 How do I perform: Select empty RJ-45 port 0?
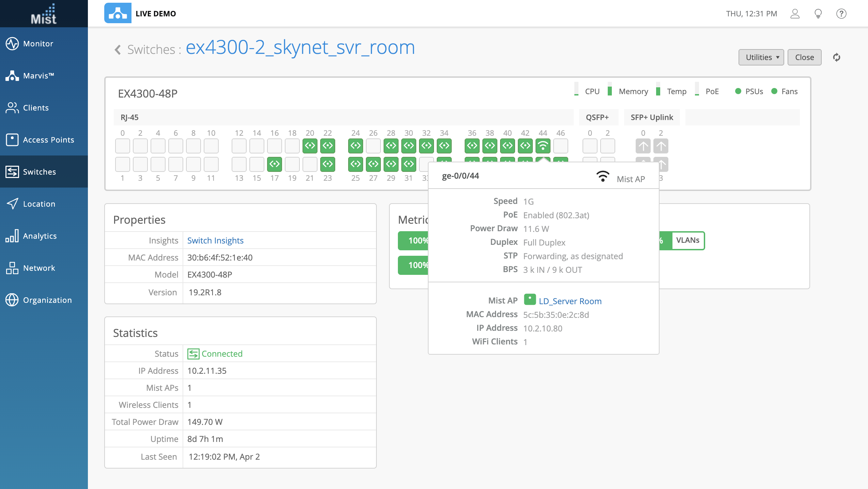(122, 146)
